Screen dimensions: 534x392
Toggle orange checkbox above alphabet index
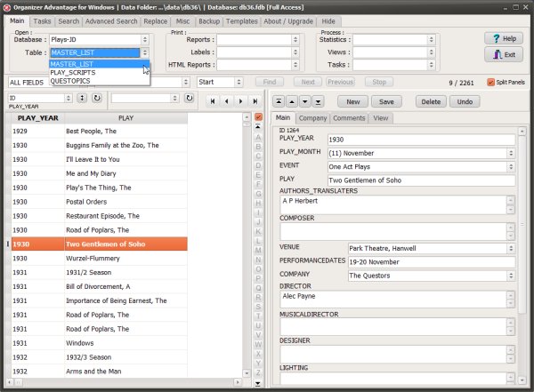[x=258, y=116]
